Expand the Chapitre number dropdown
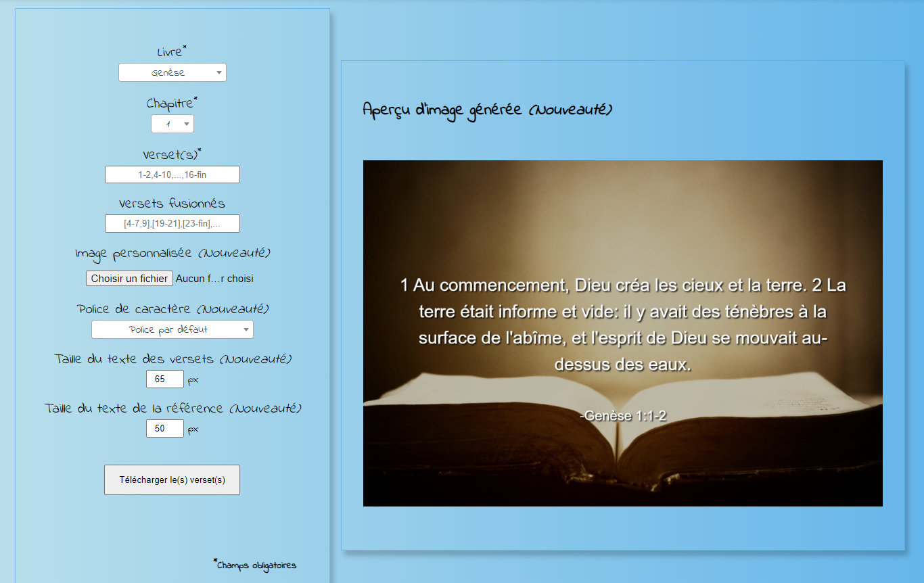924x583 pixels. 172,124
